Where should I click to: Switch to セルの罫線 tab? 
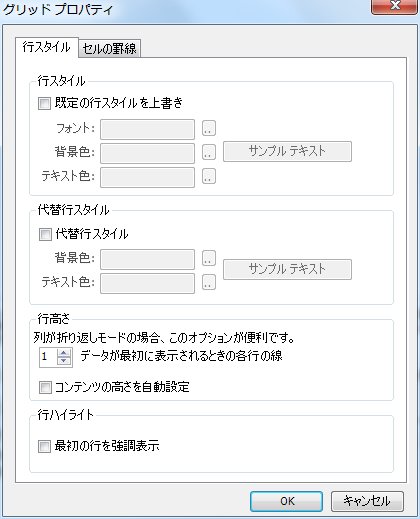(109, 49)
